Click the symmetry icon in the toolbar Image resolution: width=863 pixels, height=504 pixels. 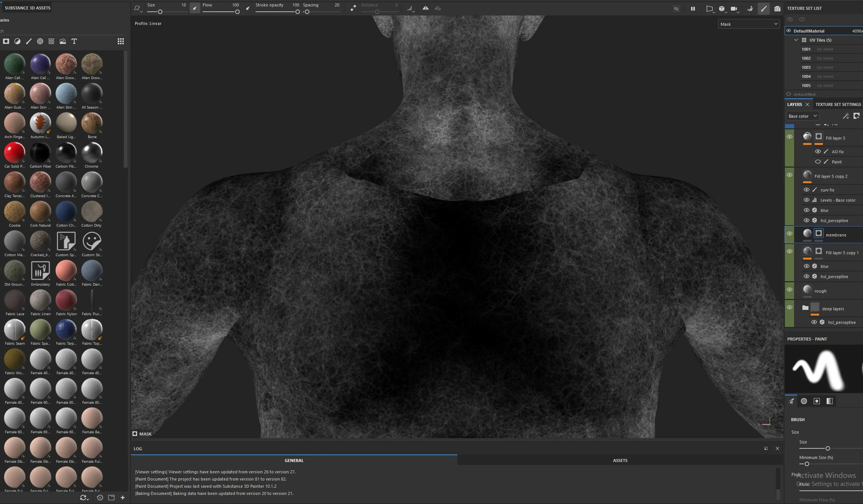426,8
